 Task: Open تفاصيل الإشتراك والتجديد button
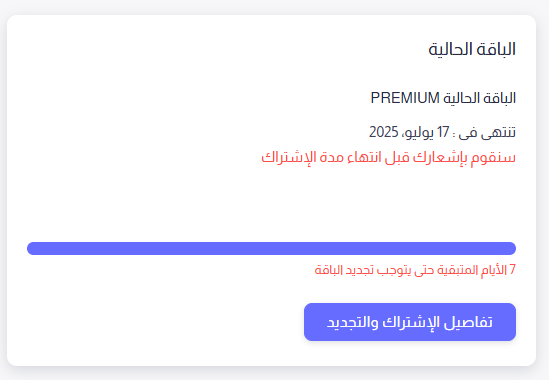pos(410,322)
